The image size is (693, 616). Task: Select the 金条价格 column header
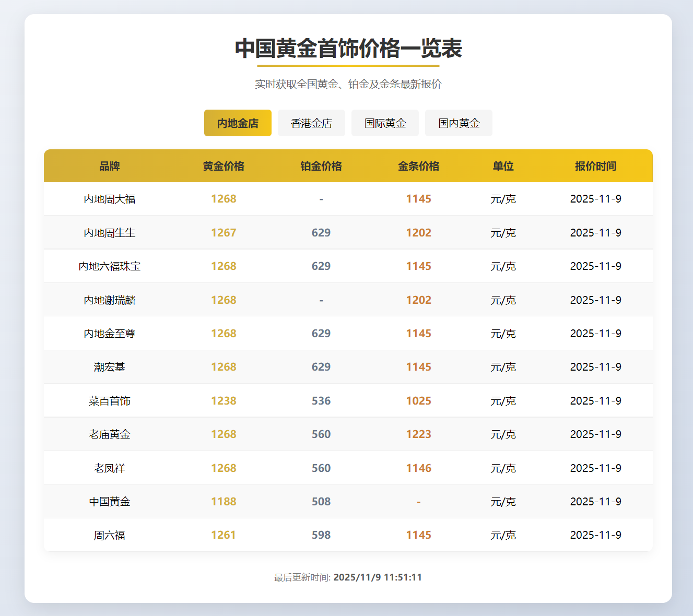418,166
